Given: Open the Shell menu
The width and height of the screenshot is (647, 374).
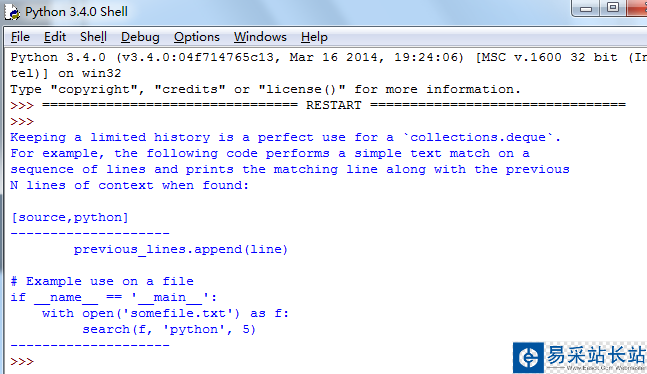Looking at the screenshot, I should point(93,37).
